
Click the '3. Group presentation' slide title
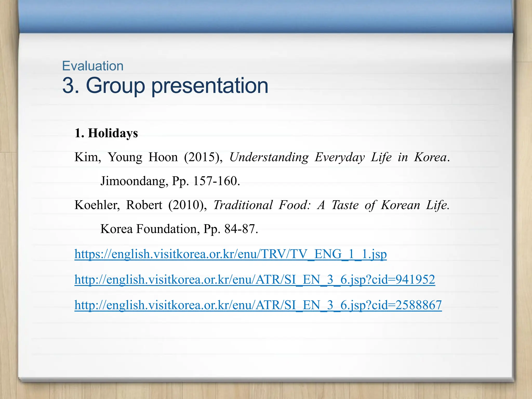(165, 85)
